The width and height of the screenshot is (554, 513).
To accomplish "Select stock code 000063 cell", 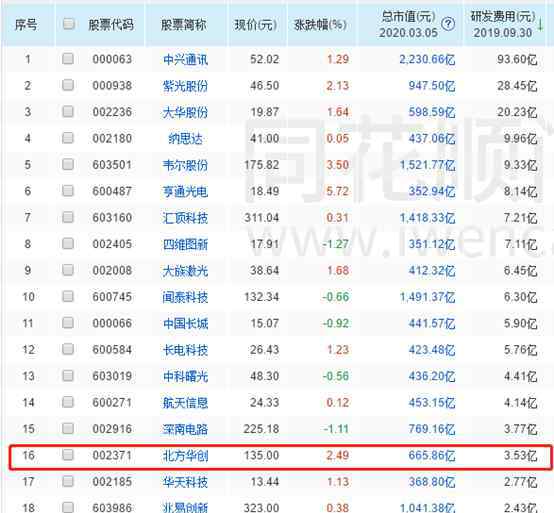I will point(112,59).
